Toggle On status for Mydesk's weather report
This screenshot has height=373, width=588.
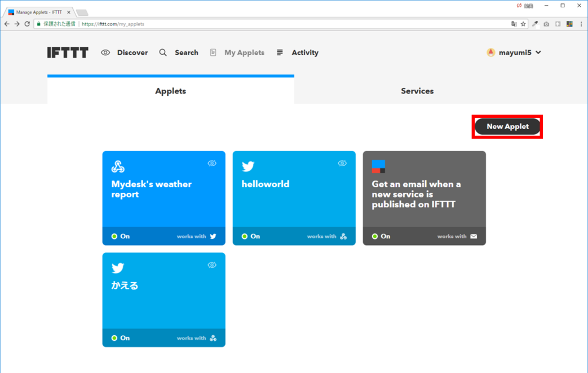121,236
